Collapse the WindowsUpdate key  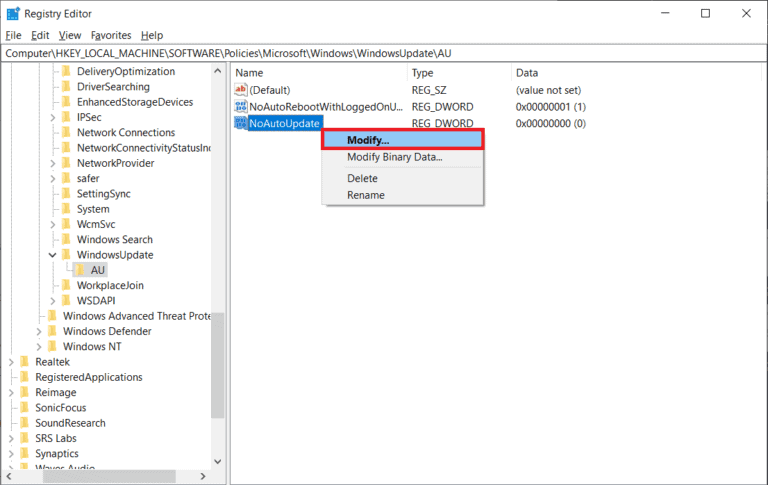(52, 255)
